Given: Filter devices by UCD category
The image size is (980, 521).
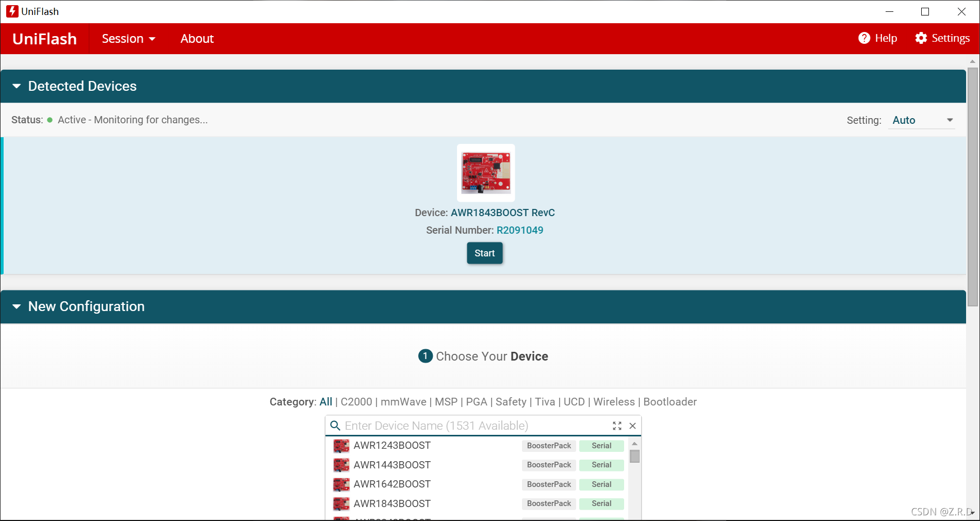Looking at the screenshot, I should 574,402.
